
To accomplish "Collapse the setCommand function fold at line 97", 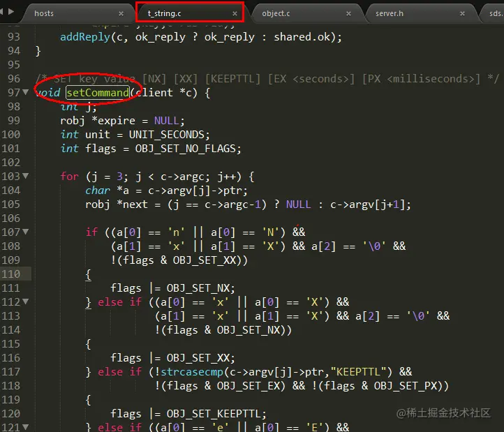I will pos(25,92).
